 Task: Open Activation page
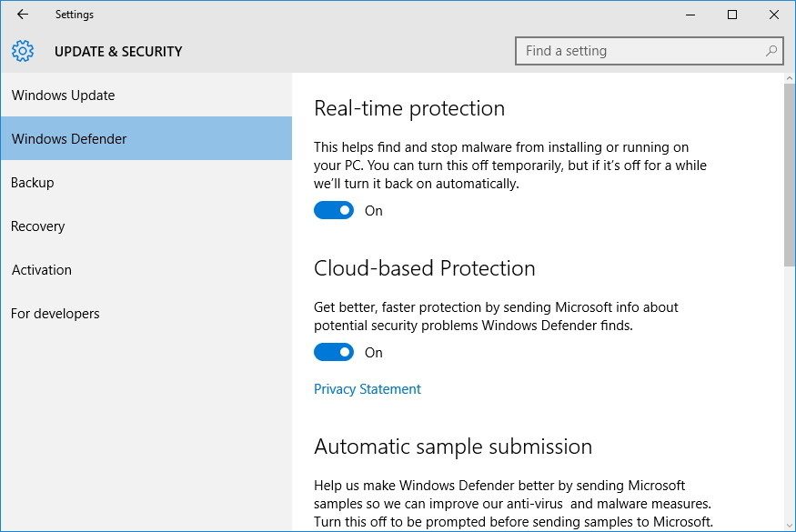coord(40,269)
